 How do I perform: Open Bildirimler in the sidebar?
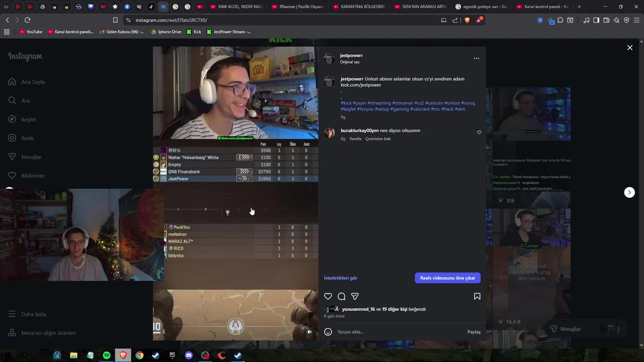point(27,175)
